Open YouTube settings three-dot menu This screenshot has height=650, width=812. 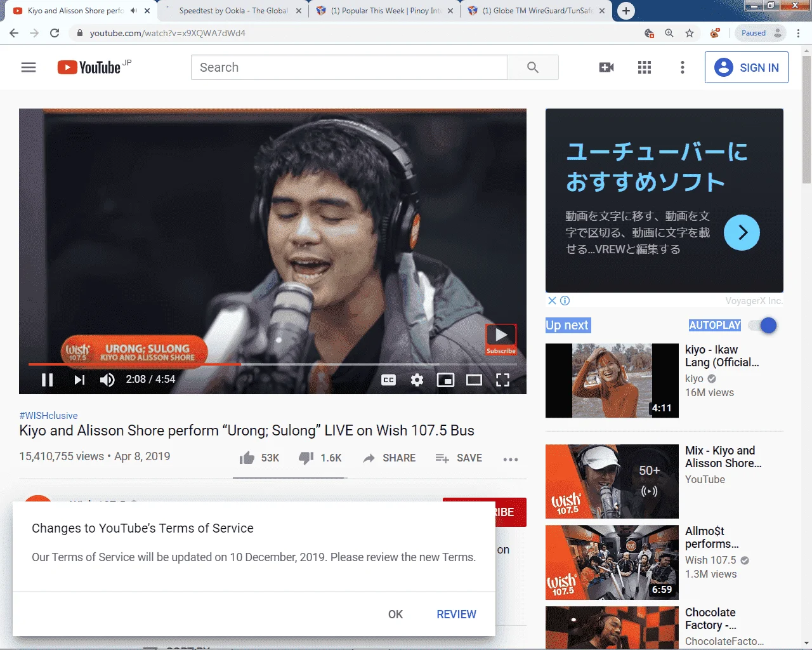click(x=683, y=67)
